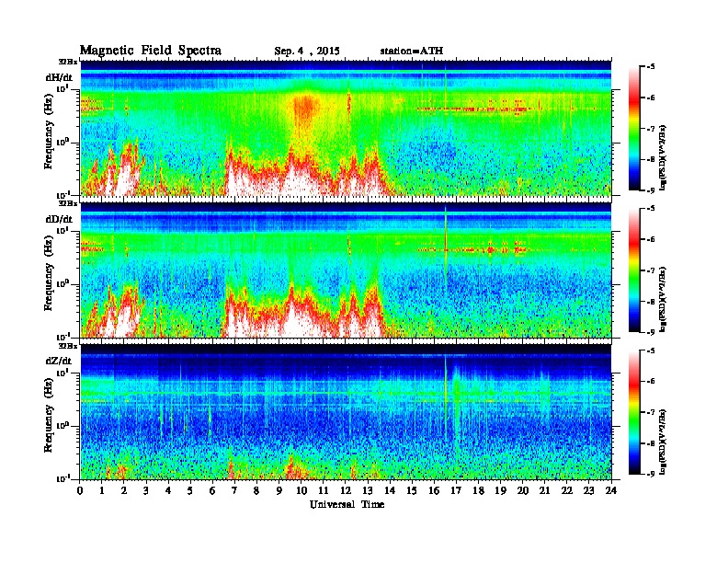The width and height of the screenshot is (728, 563).
Task: Click the time axis tick label "10"
Action: tap(301, 490)
